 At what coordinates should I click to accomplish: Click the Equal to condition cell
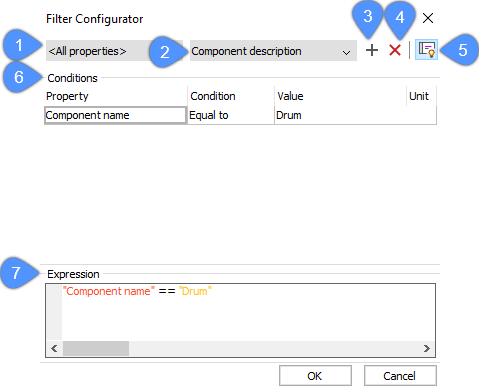pyautogui.click(x=231, y=115)
